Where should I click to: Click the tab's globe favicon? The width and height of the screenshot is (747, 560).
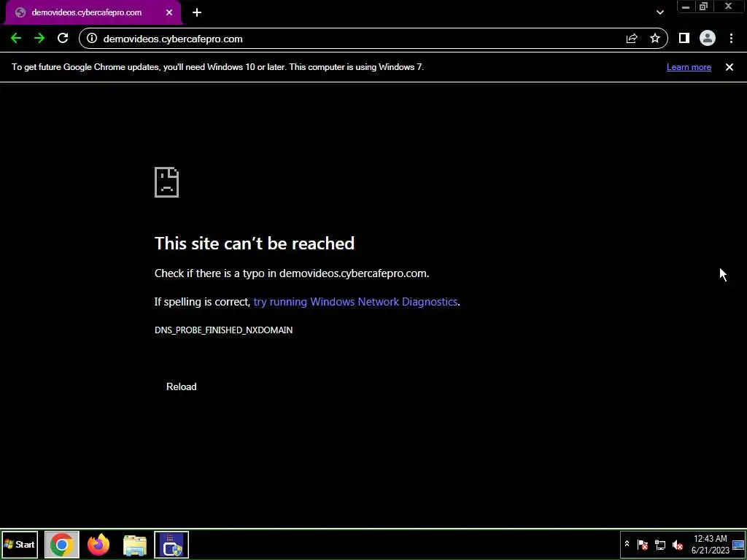click(20, 13)
